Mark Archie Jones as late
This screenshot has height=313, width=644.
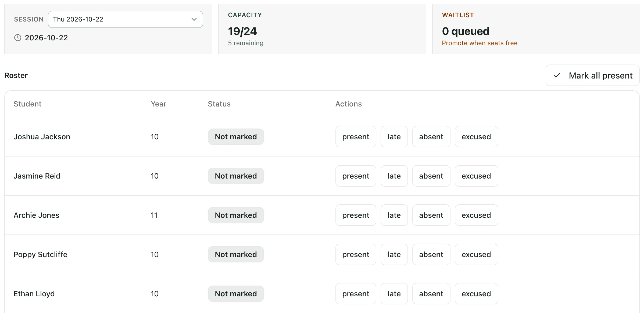point(394,215)
